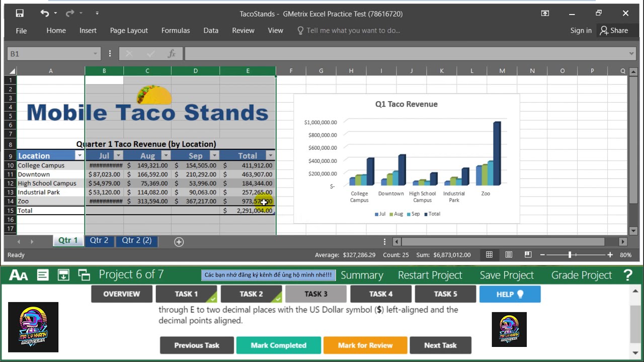The image size is (644, 362).
Task: Switch to Page Layout view icon
Action: 509,255
